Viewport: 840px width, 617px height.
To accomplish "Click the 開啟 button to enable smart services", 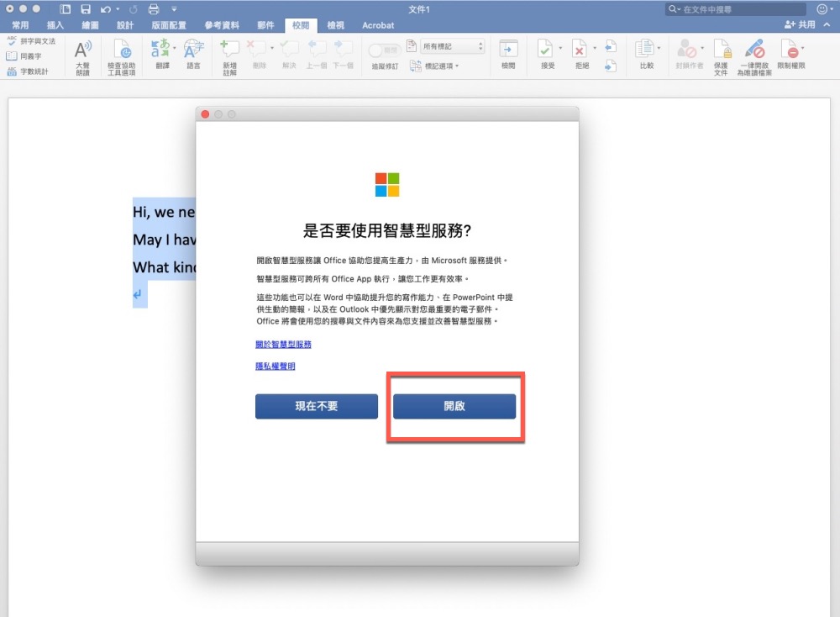I will [x=454, y=406].
